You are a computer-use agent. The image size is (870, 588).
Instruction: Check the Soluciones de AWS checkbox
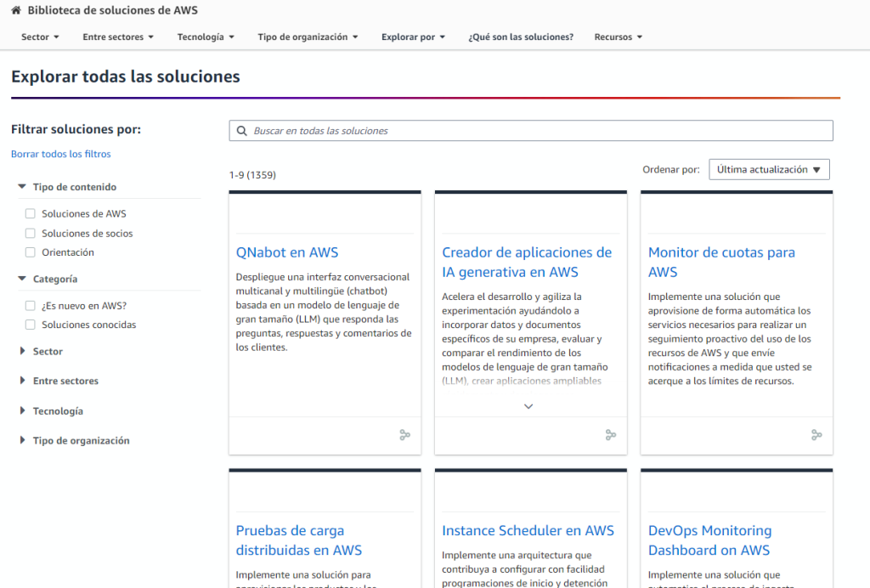pos(31,213)
